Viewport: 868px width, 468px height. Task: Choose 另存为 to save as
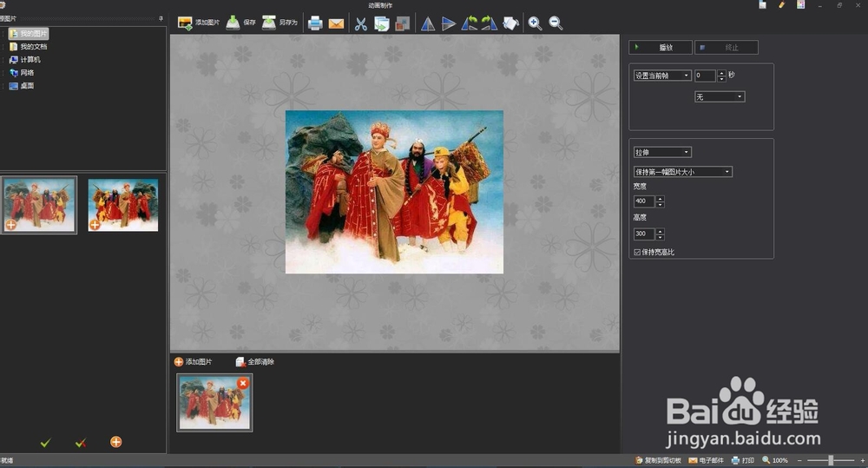(x=279, y=23)
